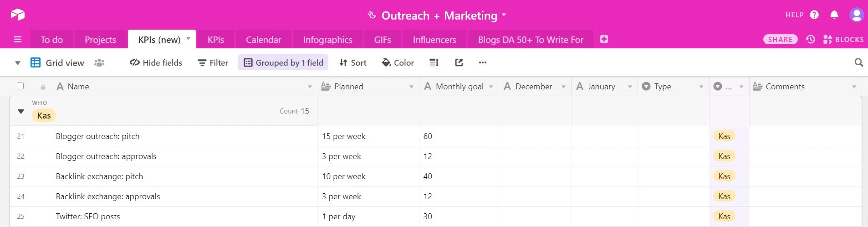868x227 pixels.
Task: Open the collaborators people icon
Action: point(99,62)
